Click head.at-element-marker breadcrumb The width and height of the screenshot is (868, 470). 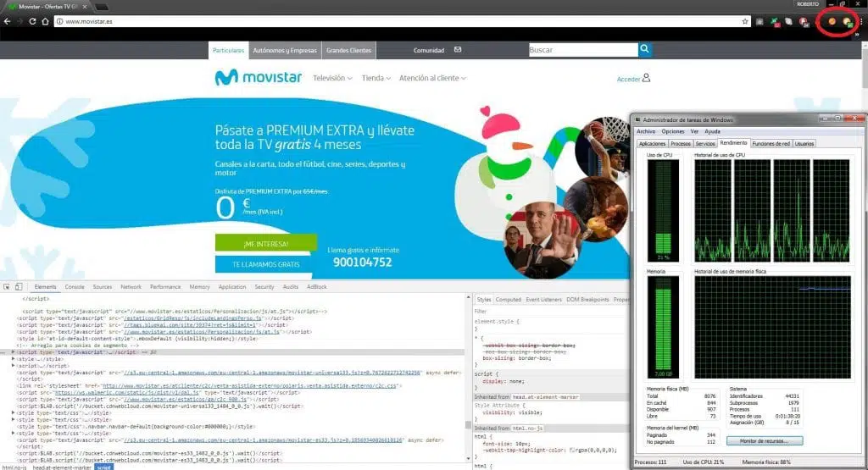pyautogui.click(x=61, y=467)
